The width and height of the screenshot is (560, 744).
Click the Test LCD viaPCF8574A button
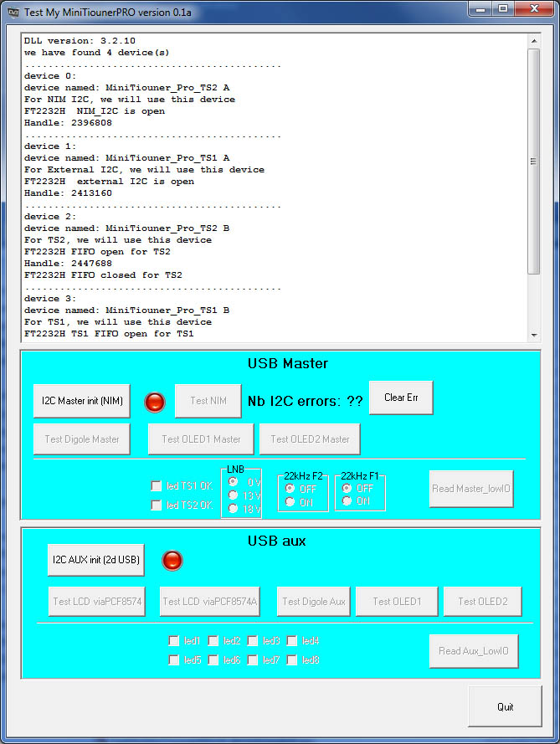click(x=210, y=602)
